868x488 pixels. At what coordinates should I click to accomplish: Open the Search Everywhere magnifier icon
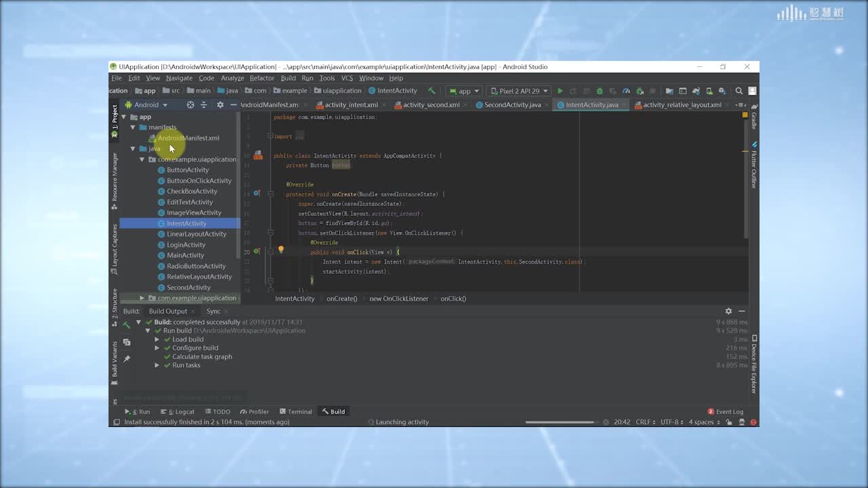[x=739, y=91]
